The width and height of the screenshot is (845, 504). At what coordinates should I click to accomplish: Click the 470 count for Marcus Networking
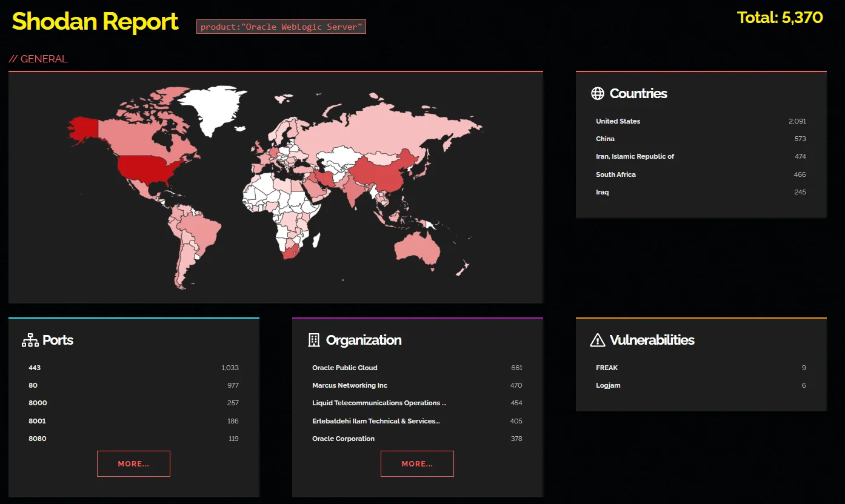tap(516, 385)
